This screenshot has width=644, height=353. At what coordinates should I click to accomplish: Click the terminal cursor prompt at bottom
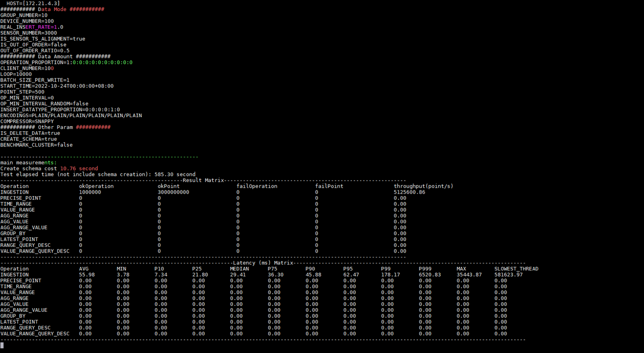2,345
